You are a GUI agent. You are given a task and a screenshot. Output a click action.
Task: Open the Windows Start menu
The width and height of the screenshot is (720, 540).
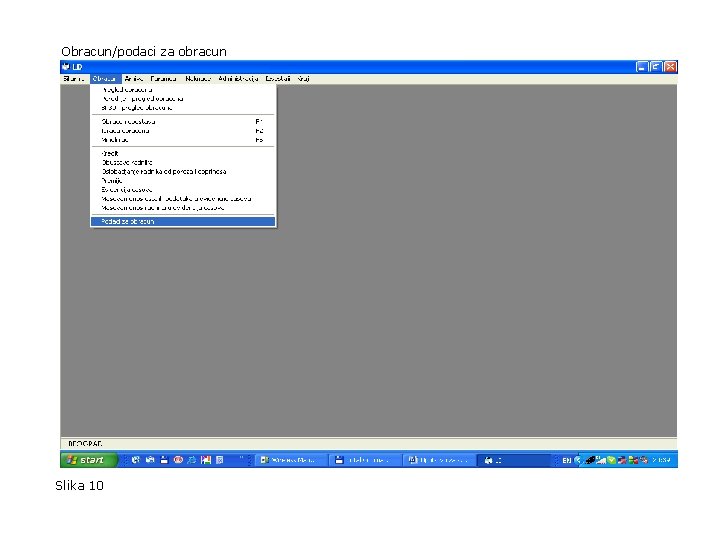tap(89, 460)
